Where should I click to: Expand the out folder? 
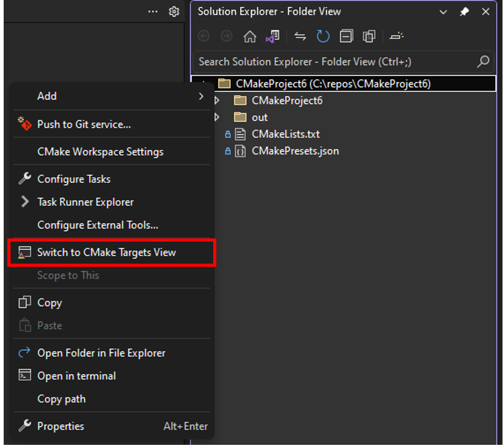click(x=217, y=117)
